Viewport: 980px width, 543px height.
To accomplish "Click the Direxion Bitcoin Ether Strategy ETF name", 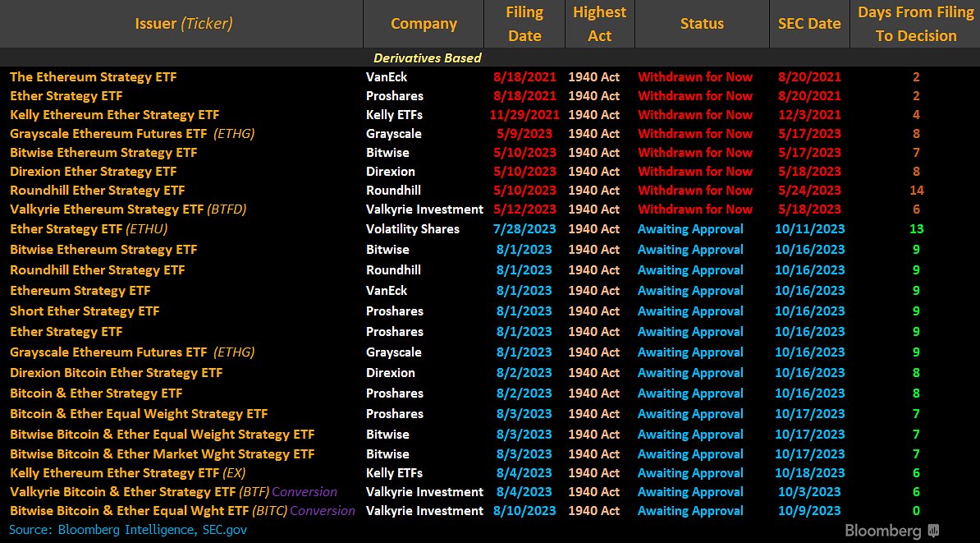I will coord(116,373).
